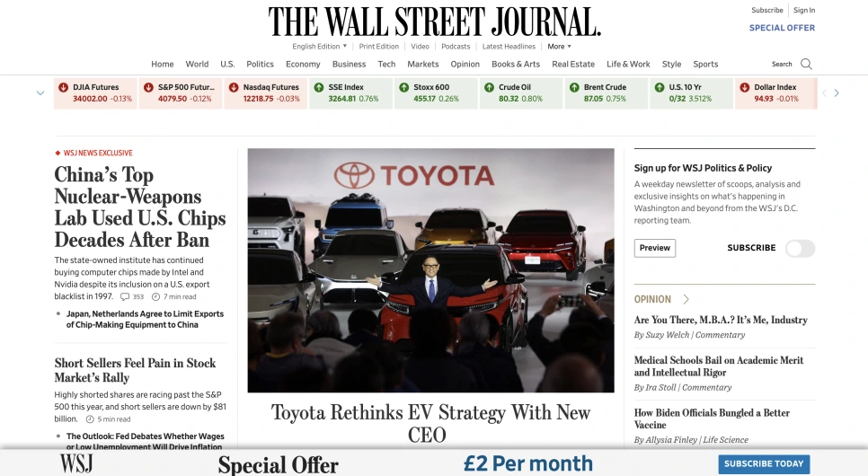Open the Books & Arts section

(x=516, y=64)
